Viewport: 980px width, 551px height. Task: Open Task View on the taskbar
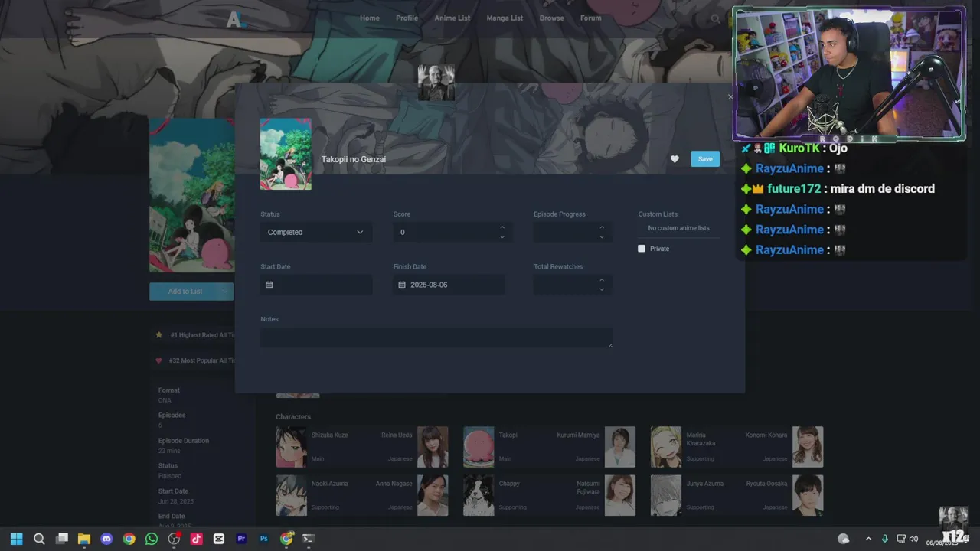[62, 539]
